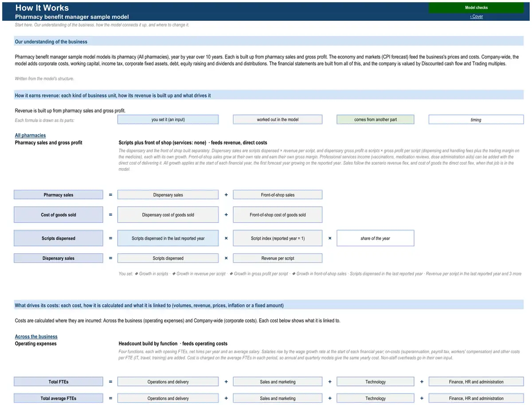Select 'Script index (reported year = 1)' box

coord(278,238)
